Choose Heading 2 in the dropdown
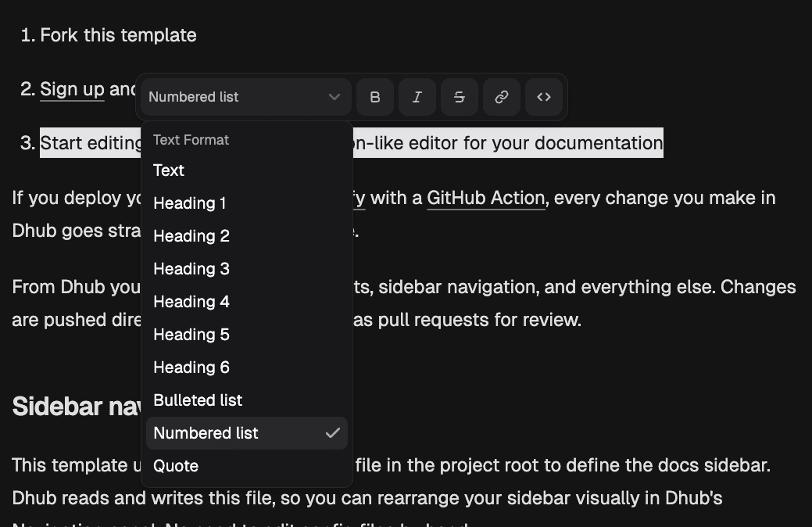 click(191, 235)
